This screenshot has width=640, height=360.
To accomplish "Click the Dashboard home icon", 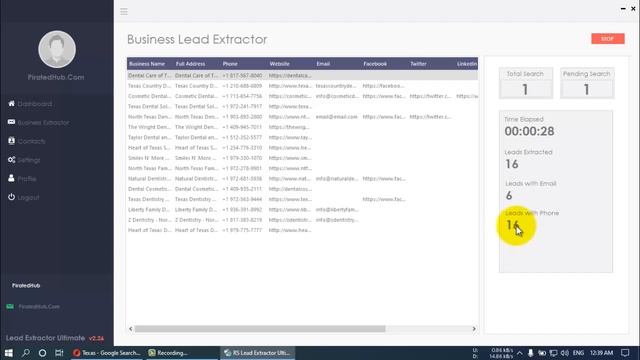I will click(x=11, y=104).
